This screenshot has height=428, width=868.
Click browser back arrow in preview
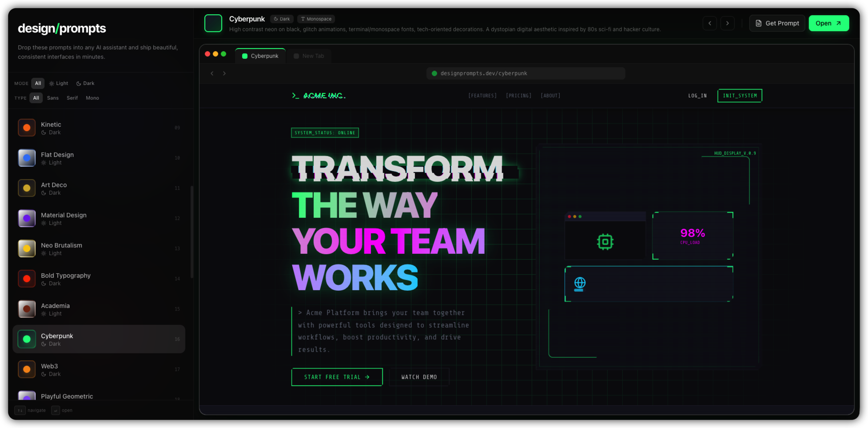(212, 73)
